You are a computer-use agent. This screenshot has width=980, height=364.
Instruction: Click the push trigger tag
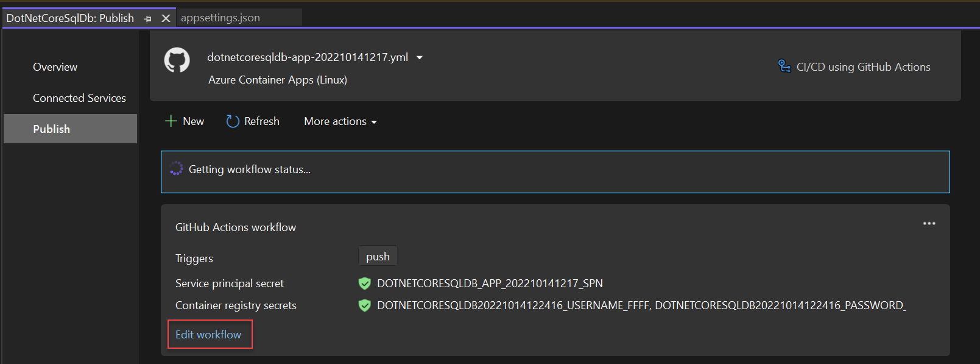pos(378,256)
